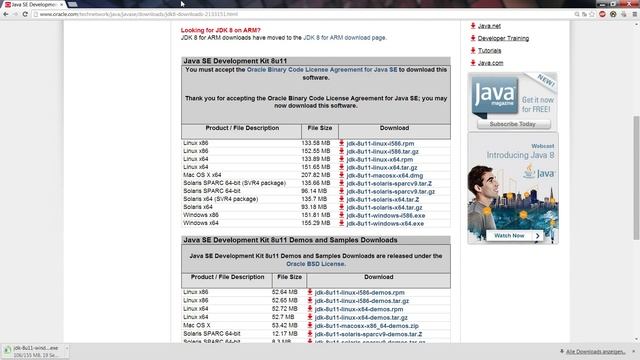Download jdk-8u11-solaris-x64.tar.gz
Viewport: 640px width, 360px height.
point(384,207)
